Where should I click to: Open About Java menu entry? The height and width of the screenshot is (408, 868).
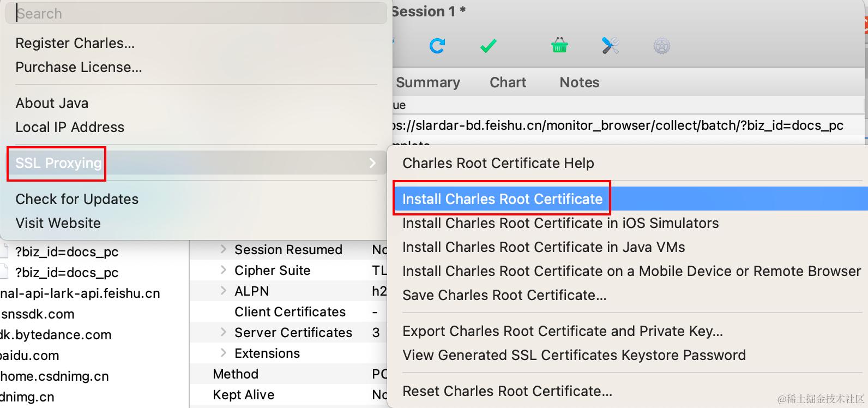(x=52, y=103)
